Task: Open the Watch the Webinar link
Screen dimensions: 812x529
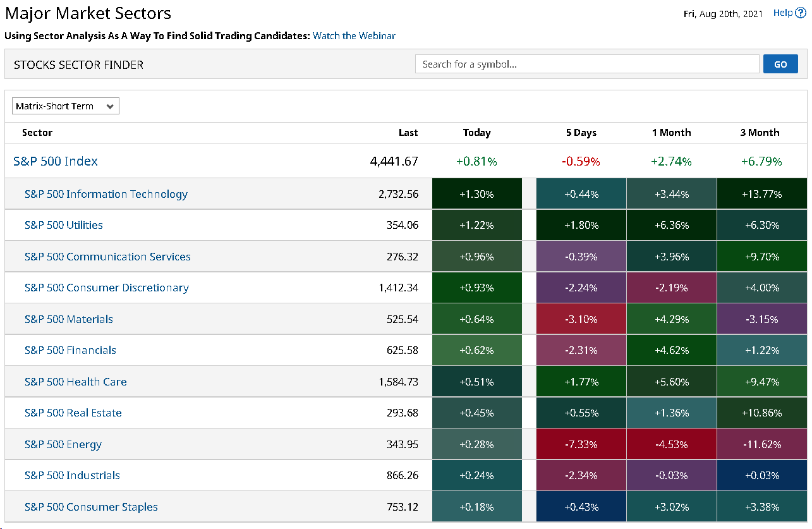Action: pos(354,36)
